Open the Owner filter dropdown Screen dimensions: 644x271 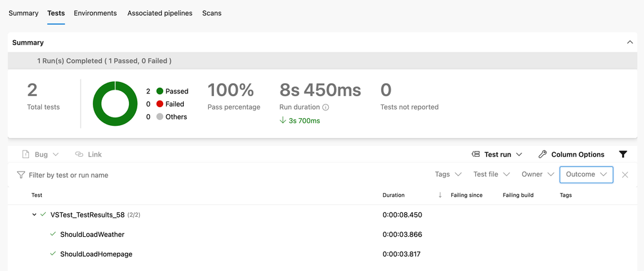(538, 174)
